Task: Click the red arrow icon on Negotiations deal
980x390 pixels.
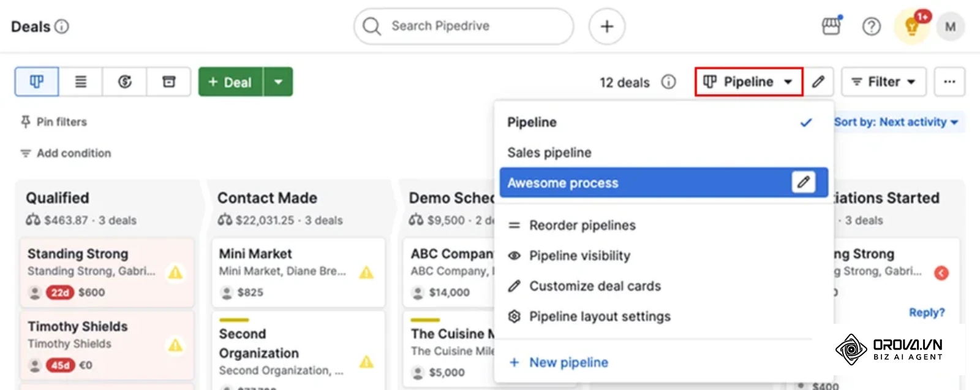Action: click(941, 273)
